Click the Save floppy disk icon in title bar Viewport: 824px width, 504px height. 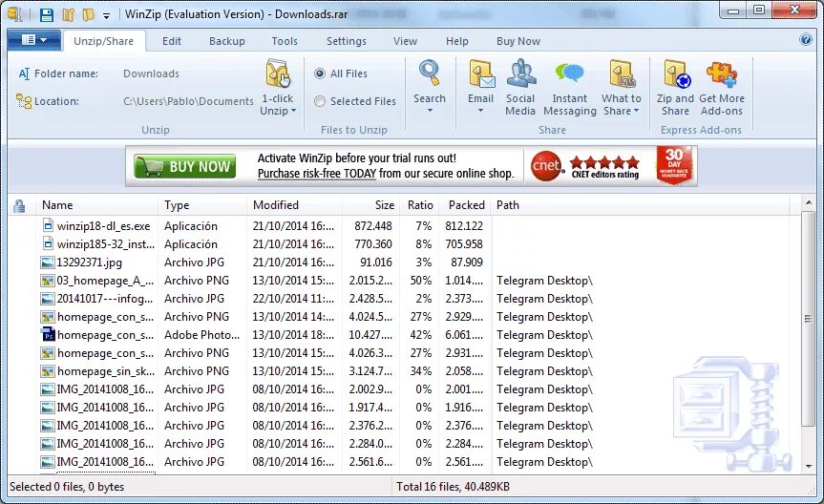point(47,14)
